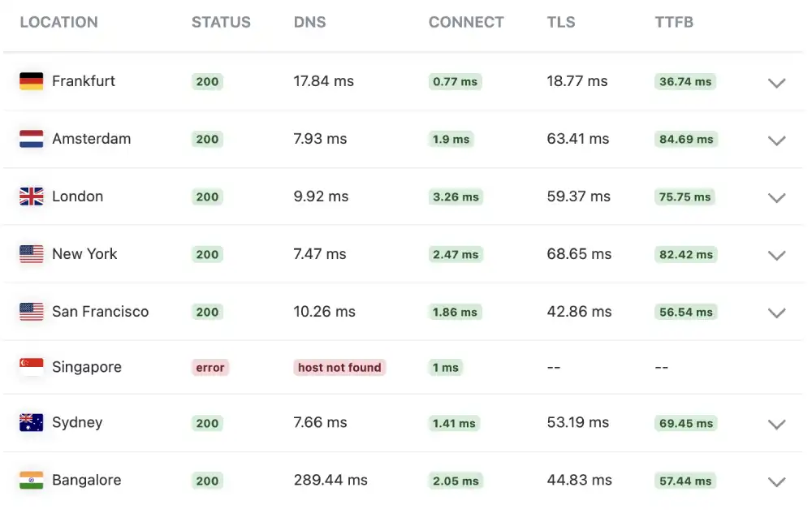
Task: Click the Netherlands flag icon beside Amsterdam
Action: [x=31, y=138]
